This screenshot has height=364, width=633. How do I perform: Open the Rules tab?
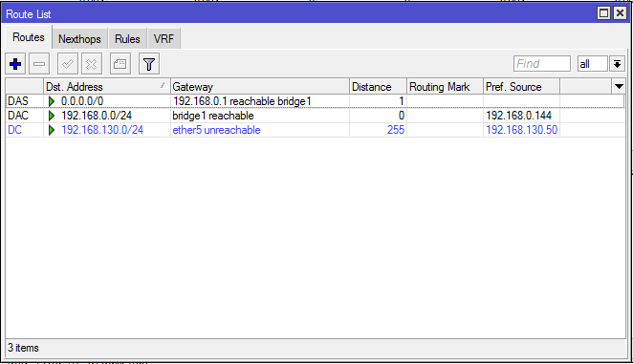coord(127,39)
